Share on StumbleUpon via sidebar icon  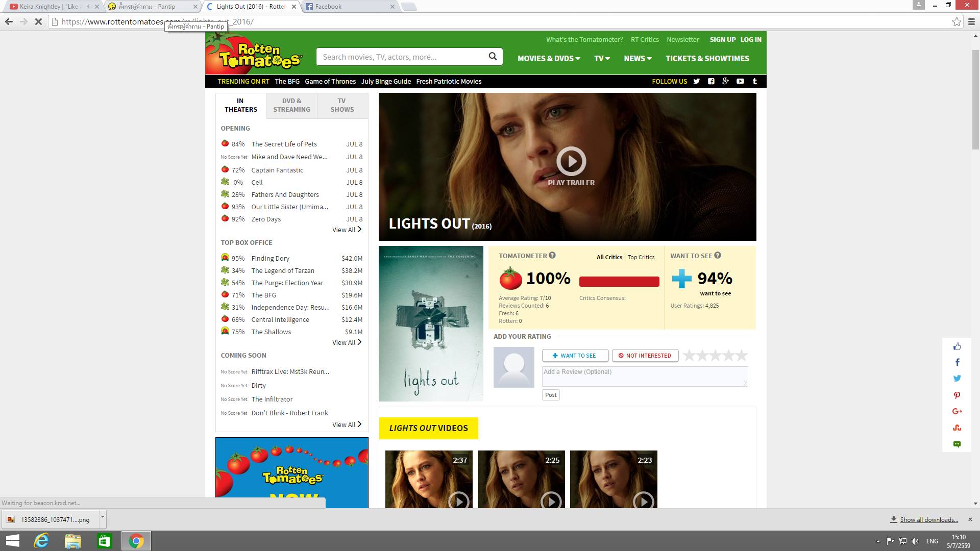click(957, 428)
